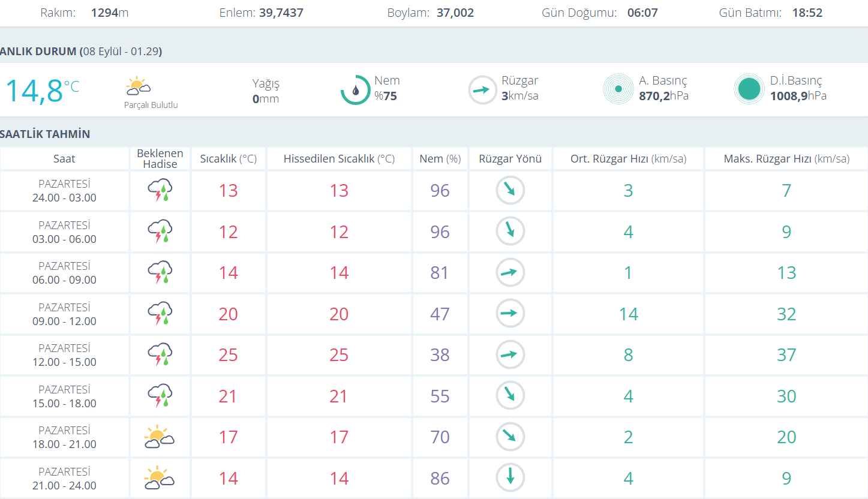
Task: Click the Rüzgar wind direction arrow icon
Action: 482,90
